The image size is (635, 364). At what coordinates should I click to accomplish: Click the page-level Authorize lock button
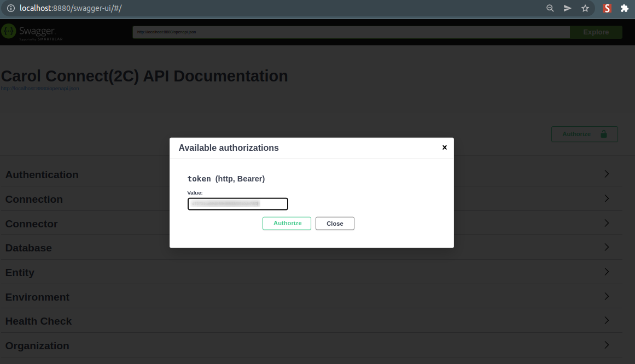(x=584, y=134)
